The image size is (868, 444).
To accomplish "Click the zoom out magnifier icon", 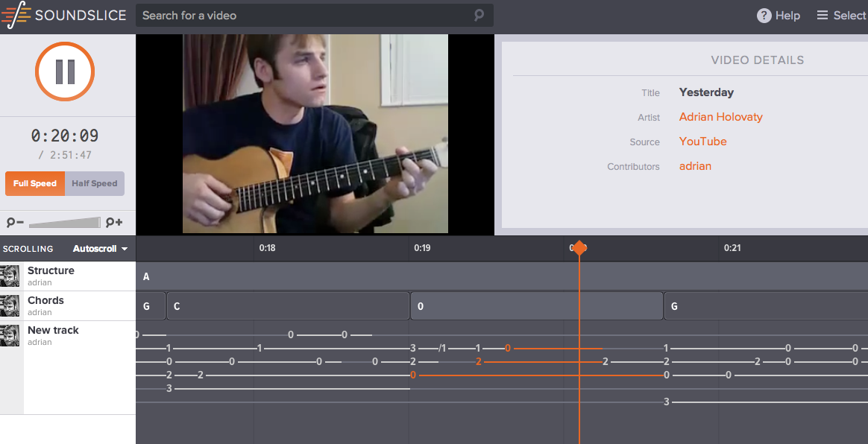I will click(x=15, y=222).
